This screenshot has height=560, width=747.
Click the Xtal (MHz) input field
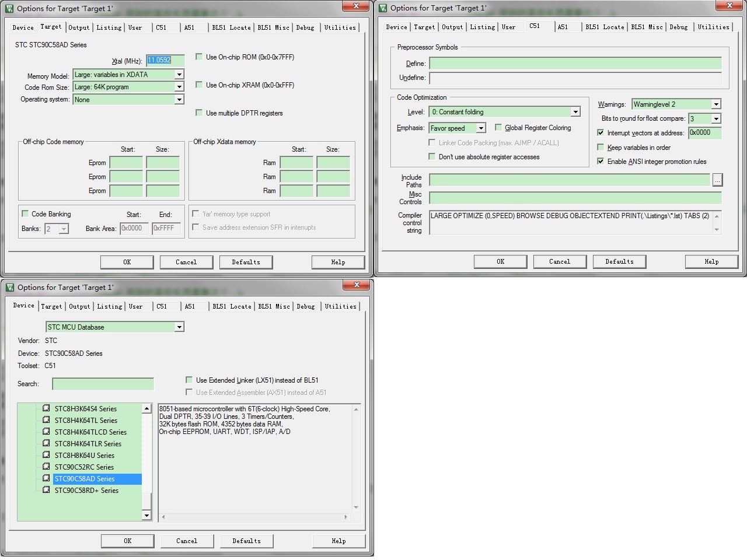tap(165, 60)
